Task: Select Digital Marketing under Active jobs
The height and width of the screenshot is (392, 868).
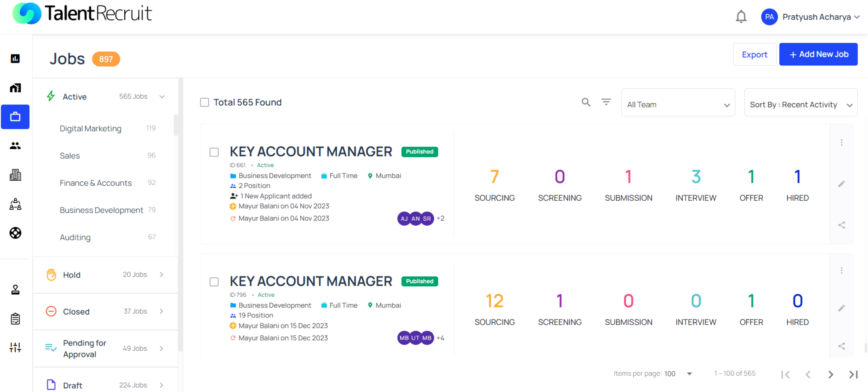Action: 90,128
